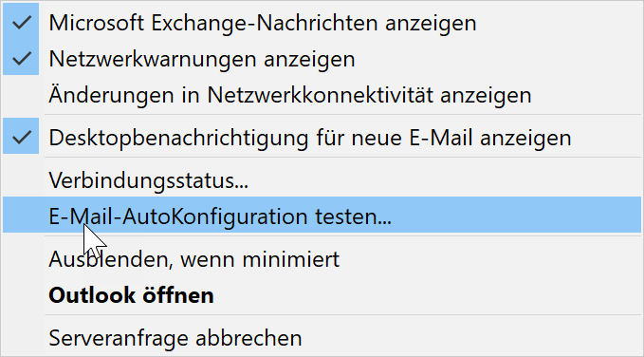Disable new e-mail desktop notification option

click(x=322, y=136)
